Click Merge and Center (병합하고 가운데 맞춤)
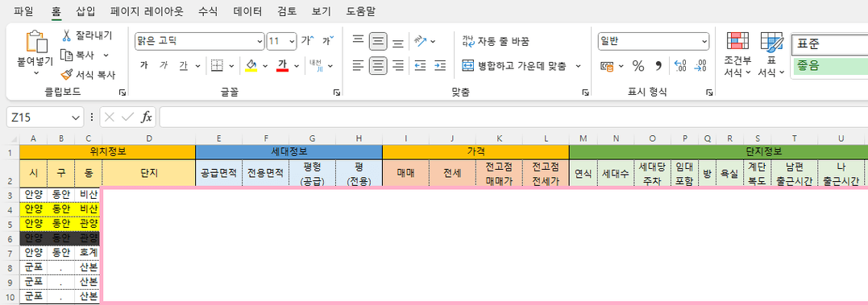 [x=515, y=66]
